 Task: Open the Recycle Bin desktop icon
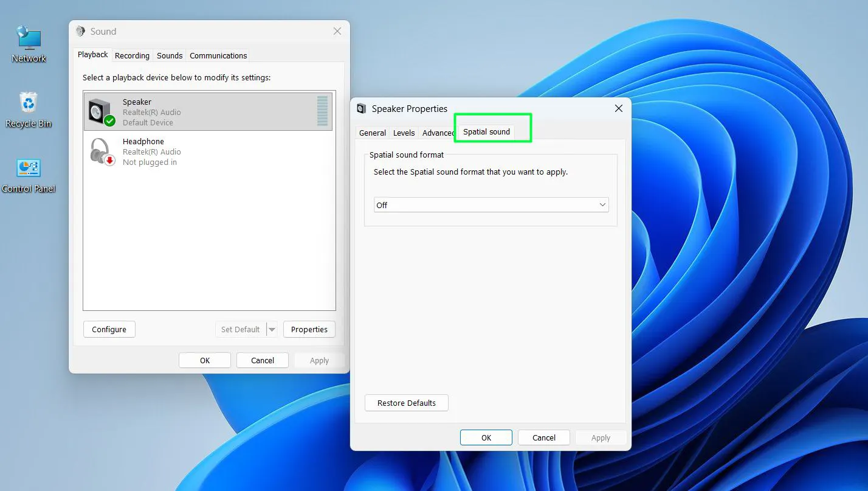29,110
